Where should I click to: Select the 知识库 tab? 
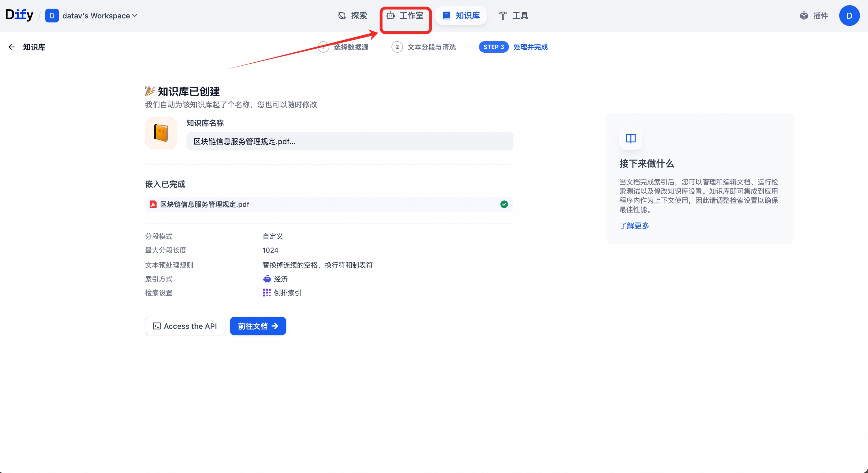(x=461, y=16)
